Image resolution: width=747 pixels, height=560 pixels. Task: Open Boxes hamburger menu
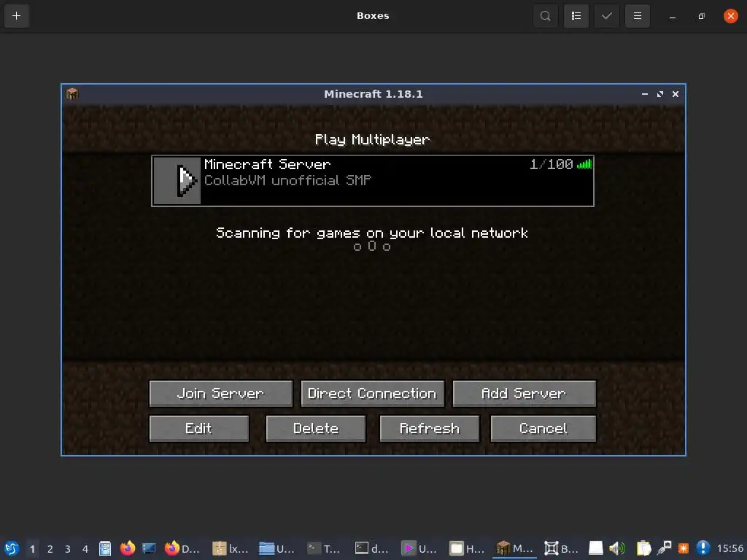(638, 16)
